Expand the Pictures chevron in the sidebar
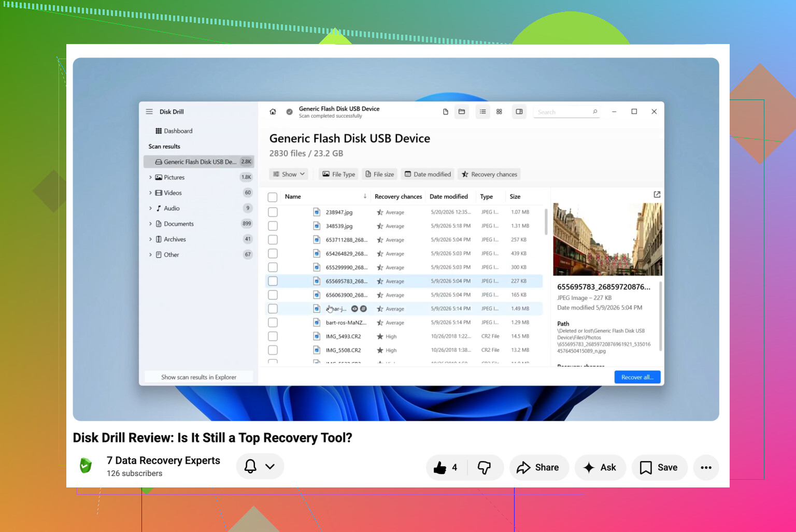796x532 pixels. point(150,177)
